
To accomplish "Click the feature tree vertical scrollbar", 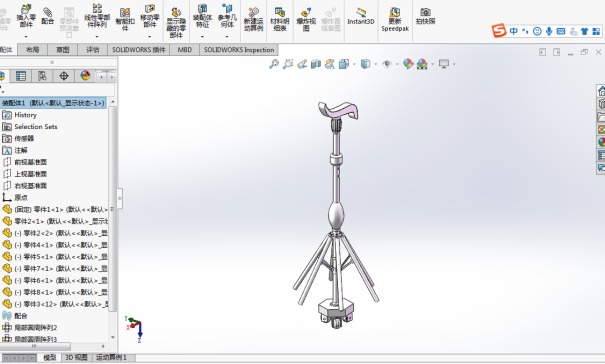I will click(x=113, y=208).
